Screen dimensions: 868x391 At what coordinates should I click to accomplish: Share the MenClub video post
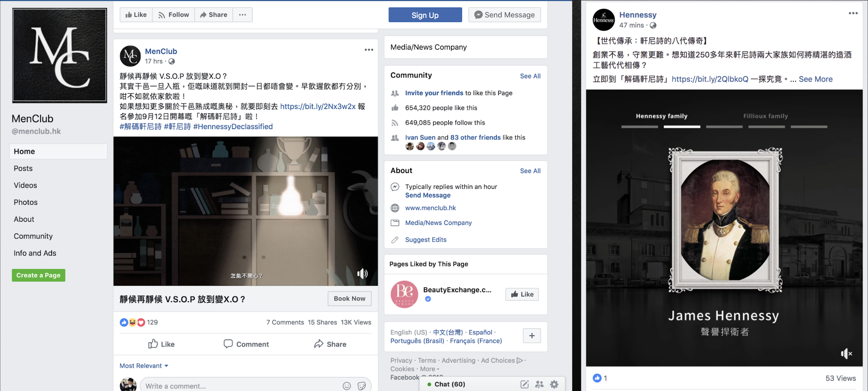pyautogui.click(x=330, y=344)
